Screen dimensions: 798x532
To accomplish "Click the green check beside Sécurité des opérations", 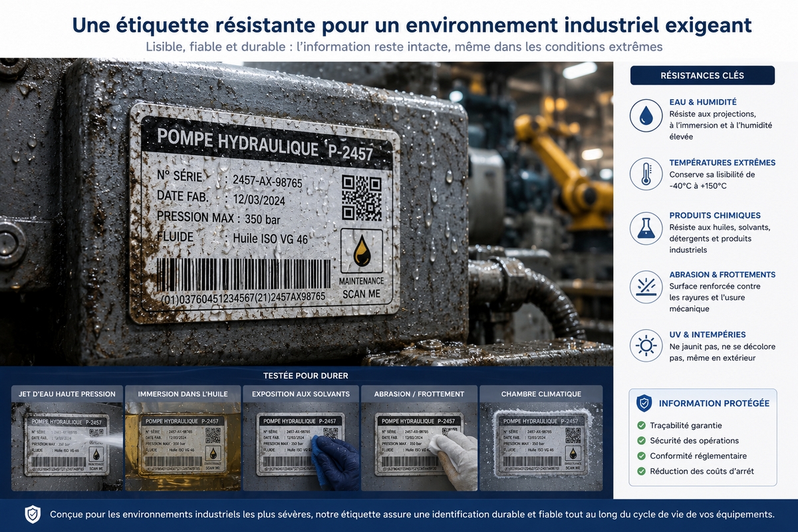I will [x=641, y=440].
